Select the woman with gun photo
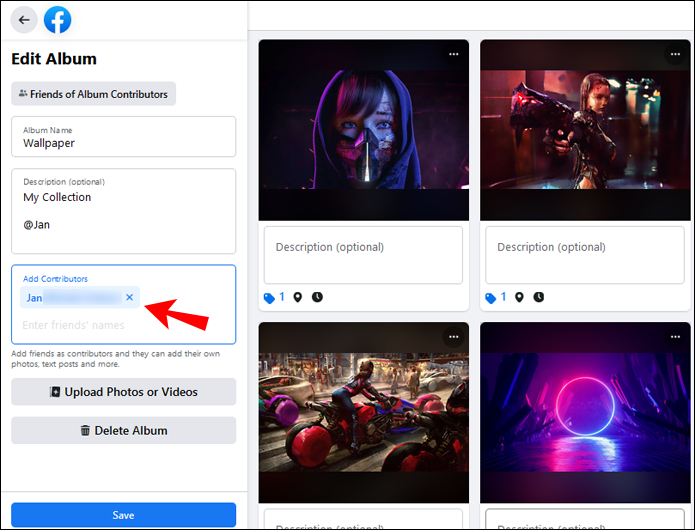The image size is (695, 530). pos(585,130)
